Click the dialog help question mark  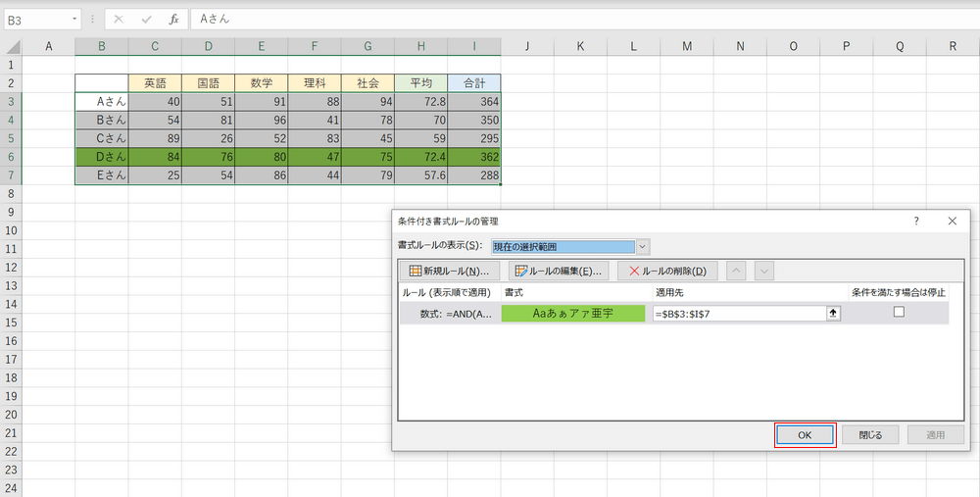tap(916, 222)
